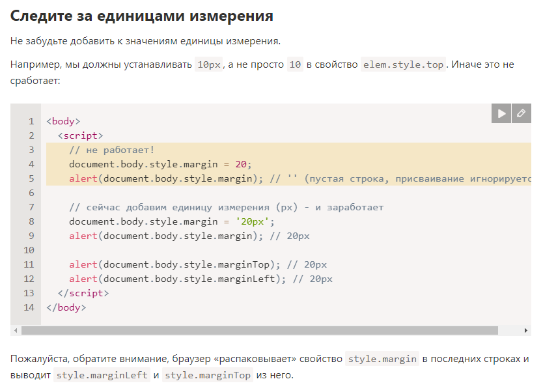Click the closing '</script>' tag

(83, 293)
